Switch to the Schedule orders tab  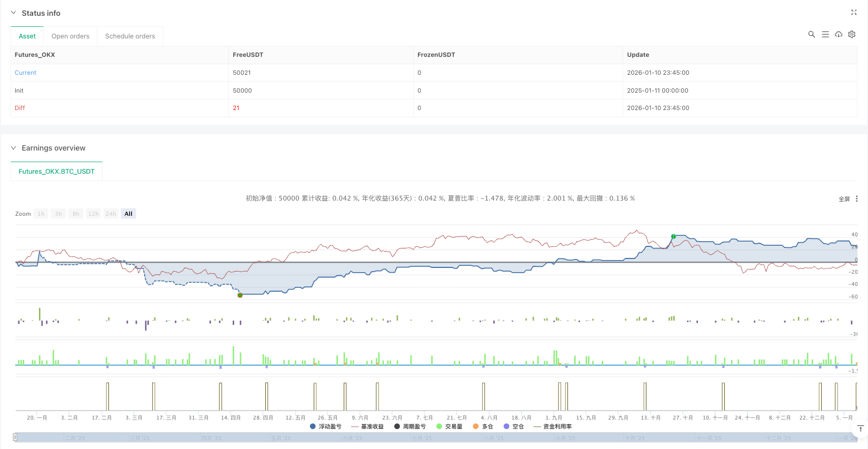pos(130,36)
